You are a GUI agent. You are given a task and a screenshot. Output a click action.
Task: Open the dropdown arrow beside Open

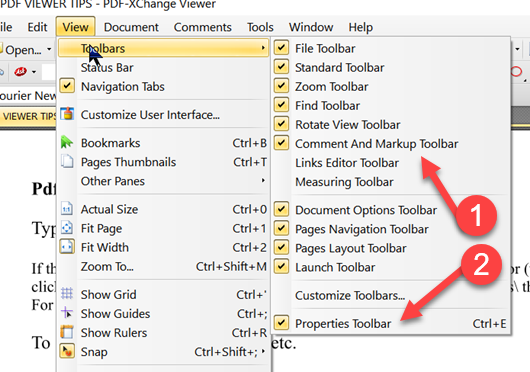pyautogui.click(x=49, y=50)
